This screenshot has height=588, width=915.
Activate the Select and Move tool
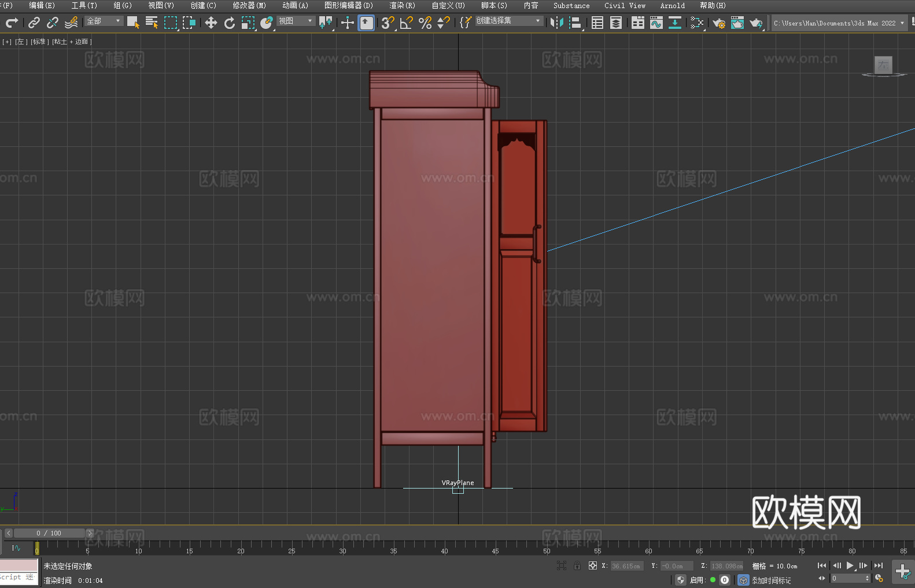[211, 23]
